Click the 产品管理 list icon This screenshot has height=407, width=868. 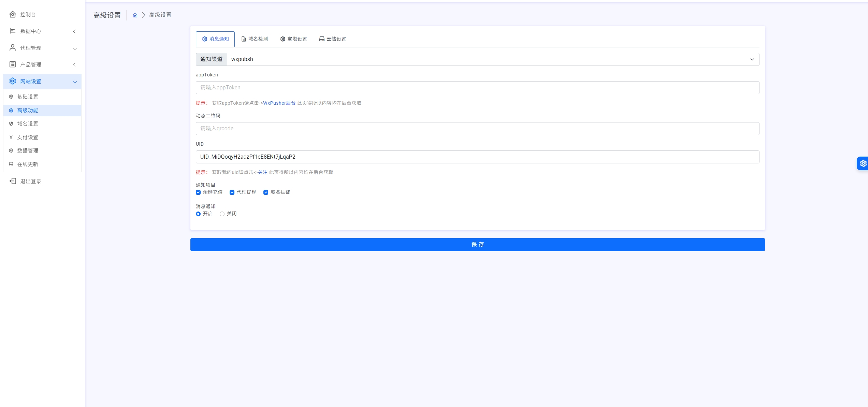tap(13, 64)
